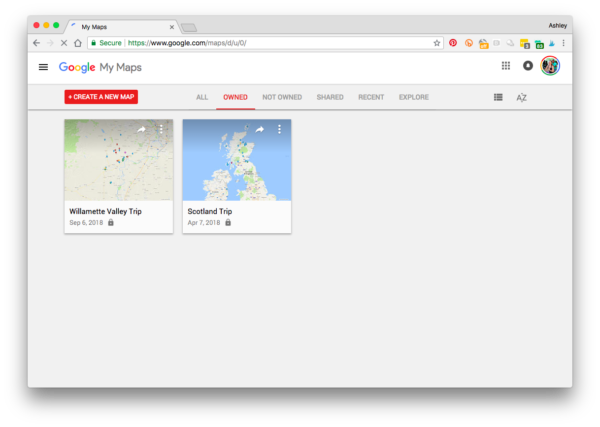Open Chrome three-dot menu
Image resolution: width=600 pixels, height=427 pixels.
[x=563, y=43]
